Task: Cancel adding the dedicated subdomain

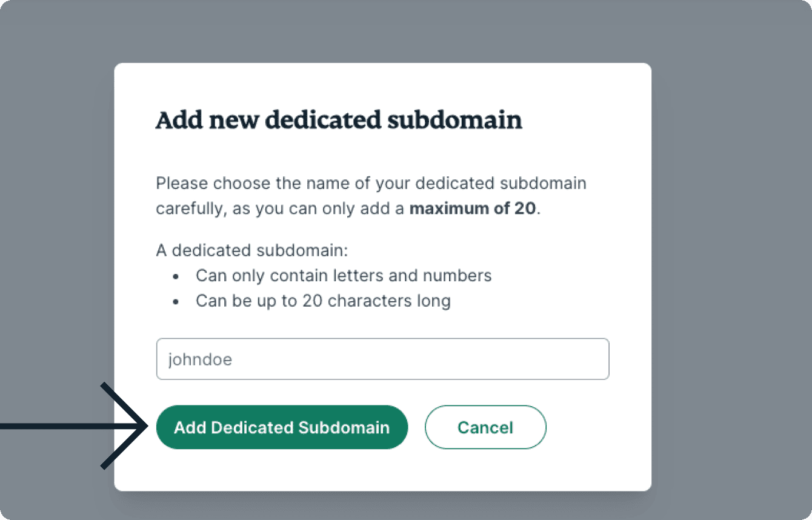Action: pos(485,427)
